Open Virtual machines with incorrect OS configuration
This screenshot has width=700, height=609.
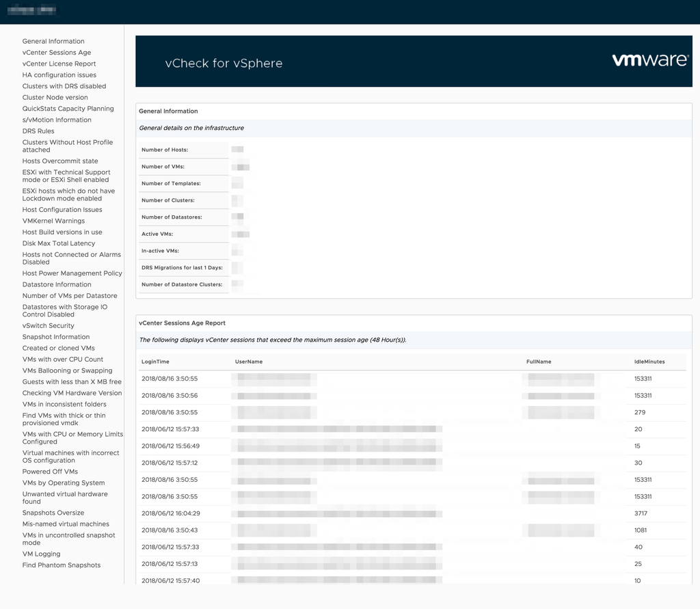70,457
